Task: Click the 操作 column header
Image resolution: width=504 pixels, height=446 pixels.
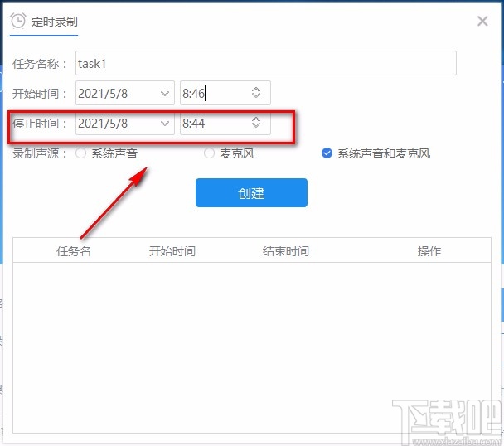Action: [429, 251]
